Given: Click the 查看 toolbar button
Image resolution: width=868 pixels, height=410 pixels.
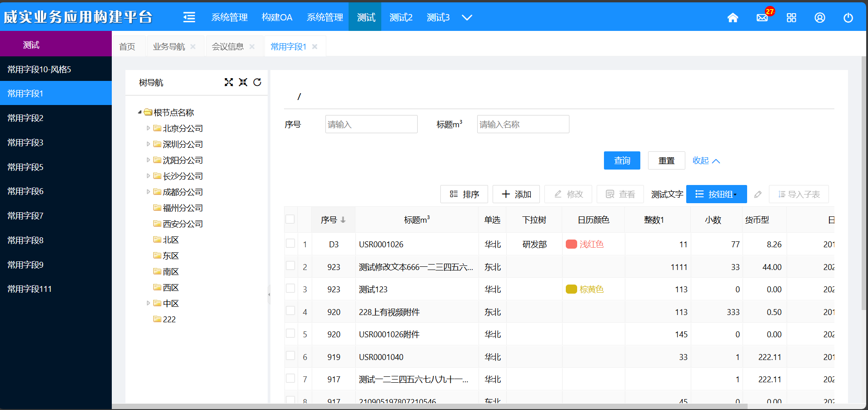Looking at the screenshot, I should 620,194.
